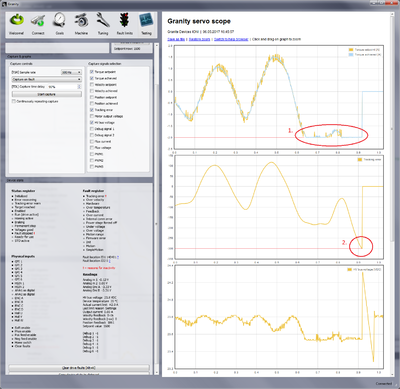Enable the Debug signal 2 checkbox
The width and height of the screenshot is (400, 389).
92,135
